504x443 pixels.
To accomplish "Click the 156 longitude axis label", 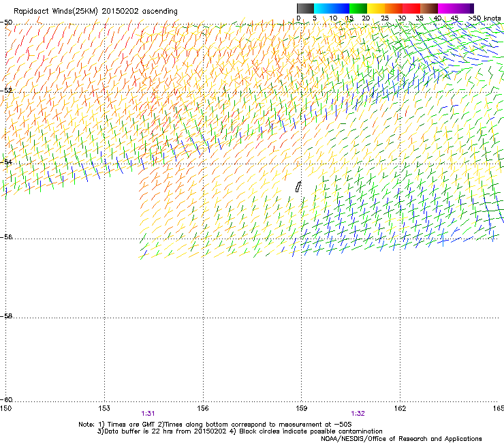I will pos(203,408).
